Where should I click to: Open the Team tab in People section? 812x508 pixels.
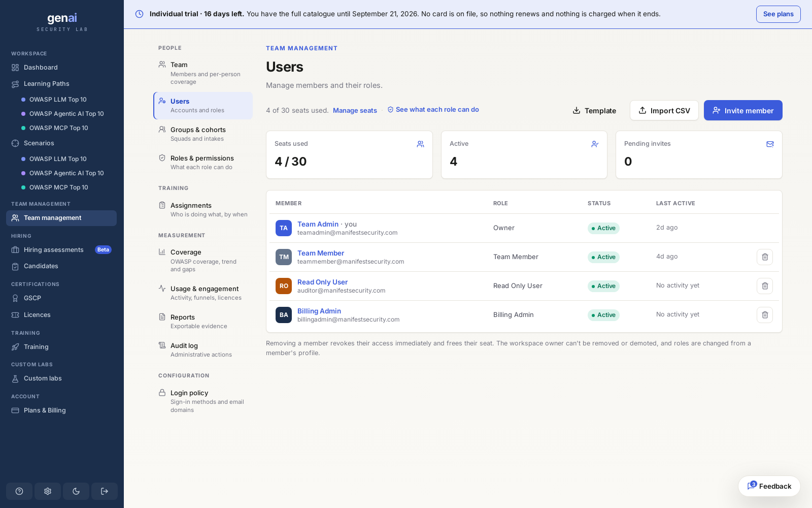pyautogui.click(x=203, y=73)
